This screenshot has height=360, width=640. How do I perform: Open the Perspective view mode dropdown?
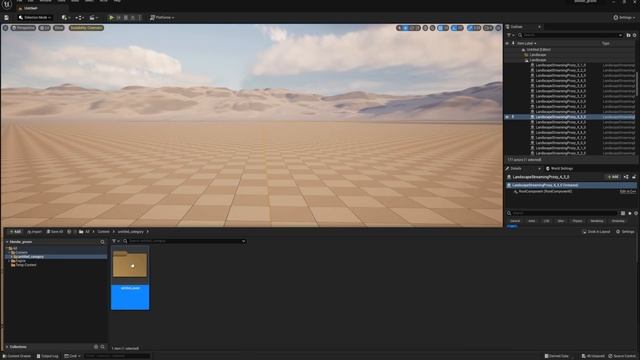coord(24,28)
